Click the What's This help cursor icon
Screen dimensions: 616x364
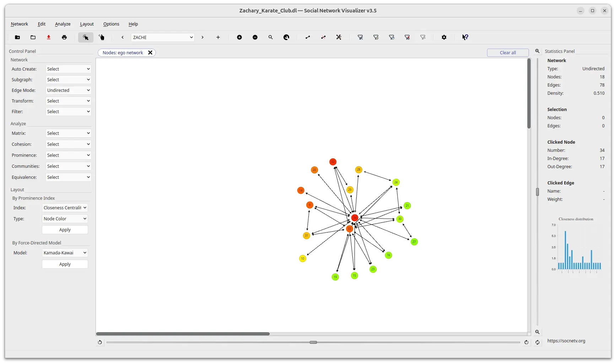coord(465,37)
